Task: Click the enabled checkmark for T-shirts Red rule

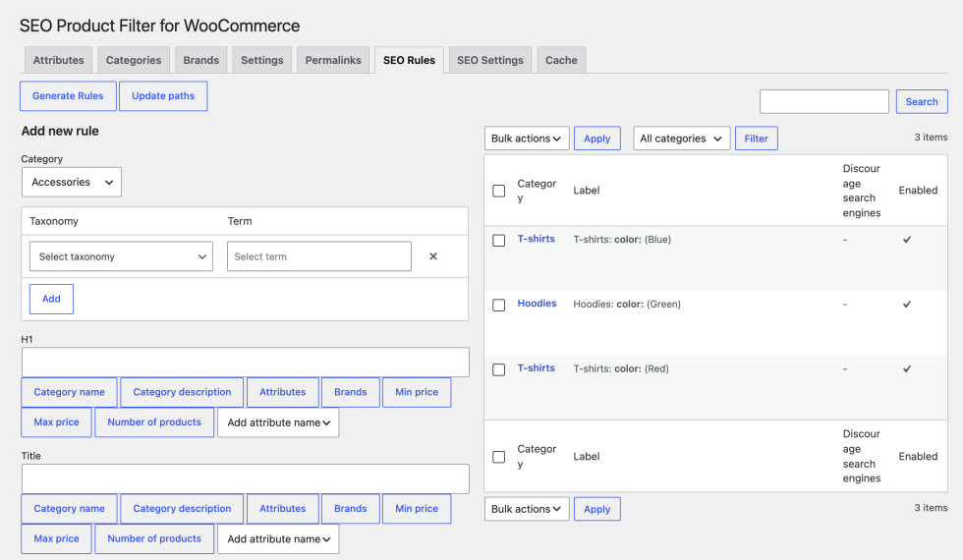Action: (x=906, y=368)
